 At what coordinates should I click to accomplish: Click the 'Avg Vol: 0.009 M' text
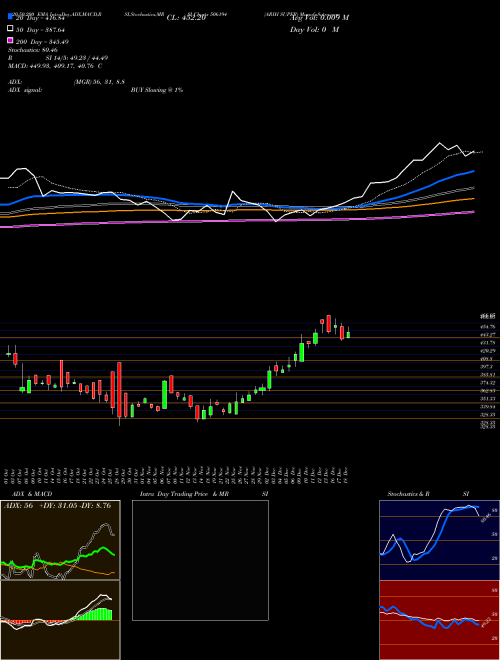pyautogui.click(x=319, y=18)
